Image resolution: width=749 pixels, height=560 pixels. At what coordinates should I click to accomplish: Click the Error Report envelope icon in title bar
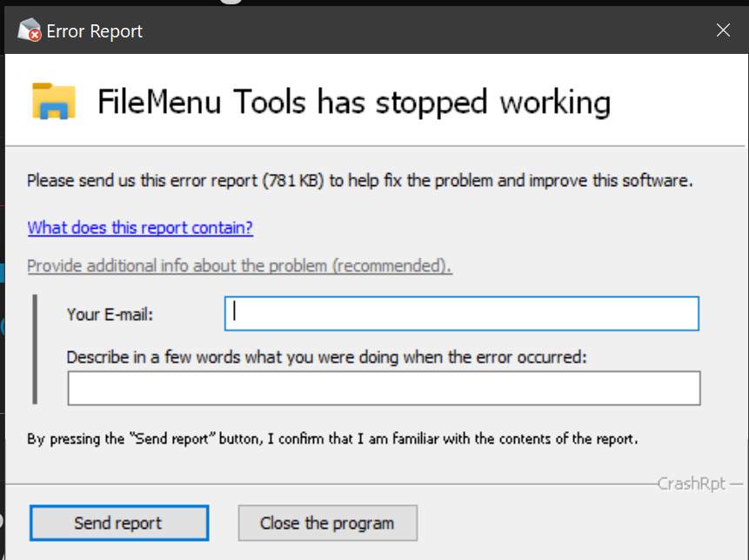(30, 31)
